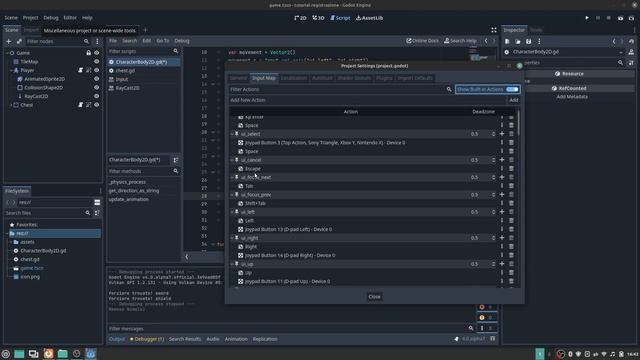Toggle visibility of CollisionShape2D node
Viewport: 640px width, 360px height.
tap(97, 87)
